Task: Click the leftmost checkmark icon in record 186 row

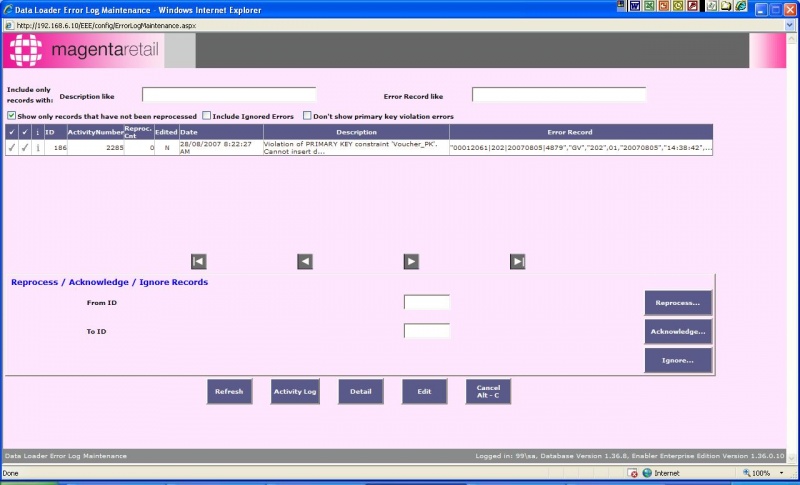Action: coord(12,147)
